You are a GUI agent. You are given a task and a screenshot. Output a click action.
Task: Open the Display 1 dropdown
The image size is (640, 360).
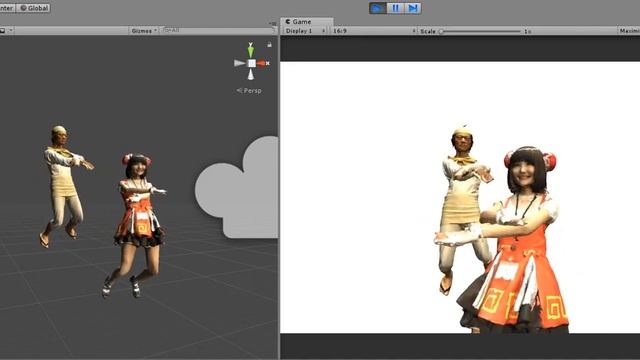coord(305,31)
